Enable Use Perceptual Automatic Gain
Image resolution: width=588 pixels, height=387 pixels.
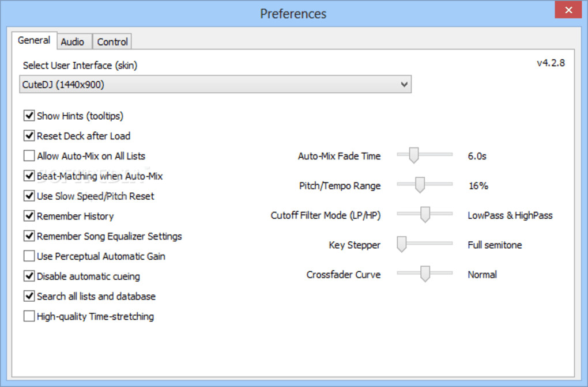point(29,256)
